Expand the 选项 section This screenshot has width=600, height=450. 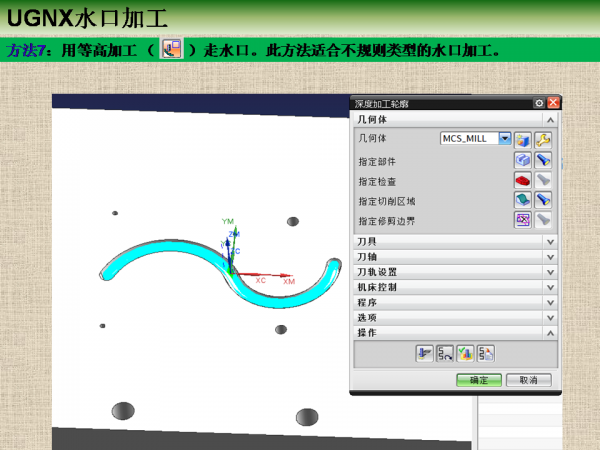click(550, 318)
